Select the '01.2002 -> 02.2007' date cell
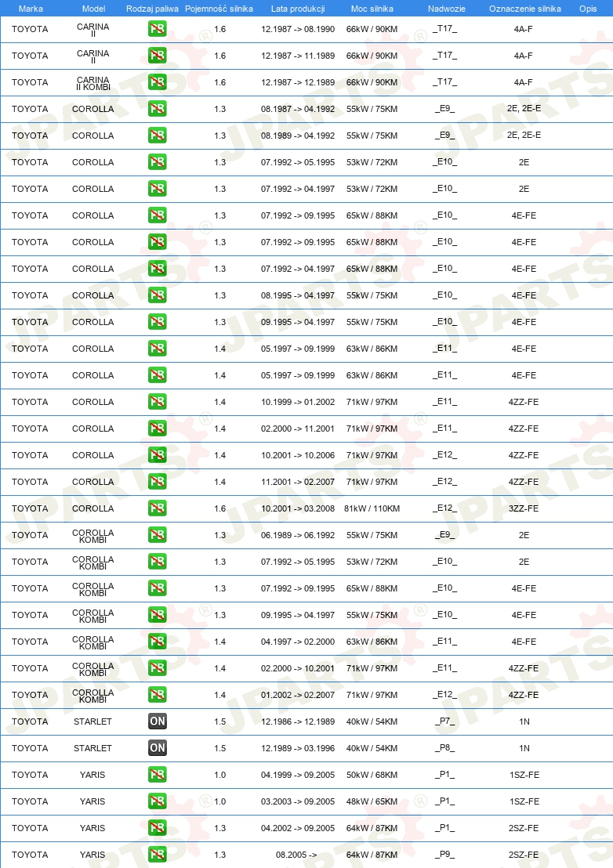Screen dimensions: 613x868 tap(298, 695)
